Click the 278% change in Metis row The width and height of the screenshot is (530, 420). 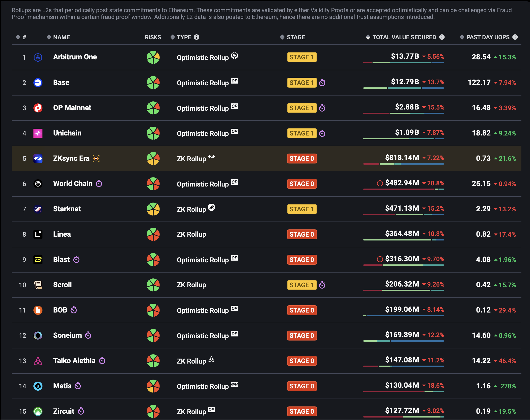click(x=508, y=386)
